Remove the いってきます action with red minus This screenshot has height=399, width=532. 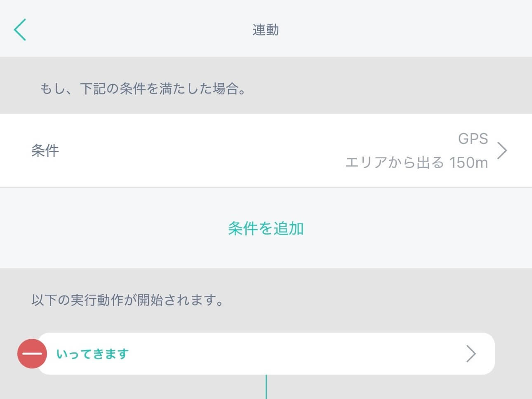[x=32, y=354]
